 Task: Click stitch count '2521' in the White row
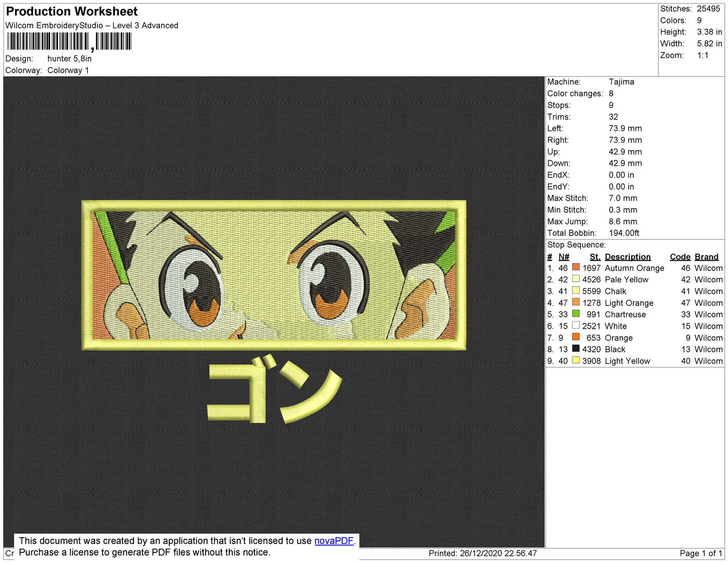pyautogui.click(x=591, y=326)
